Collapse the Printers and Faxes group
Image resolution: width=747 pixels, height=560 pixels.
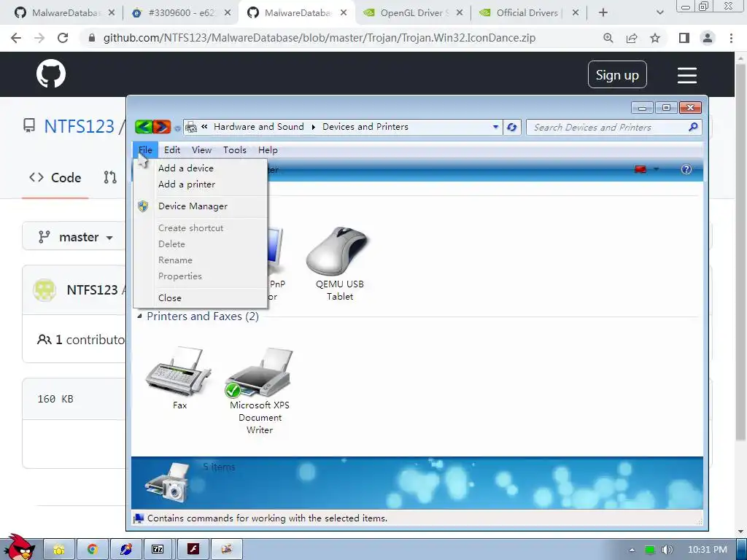click(139, 316)
